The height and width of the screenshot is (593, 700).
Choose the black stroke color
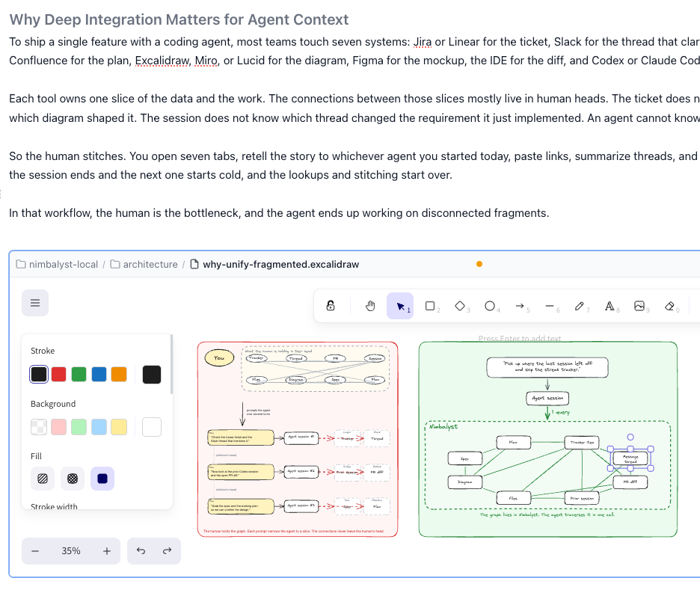[x=39, y=374]
